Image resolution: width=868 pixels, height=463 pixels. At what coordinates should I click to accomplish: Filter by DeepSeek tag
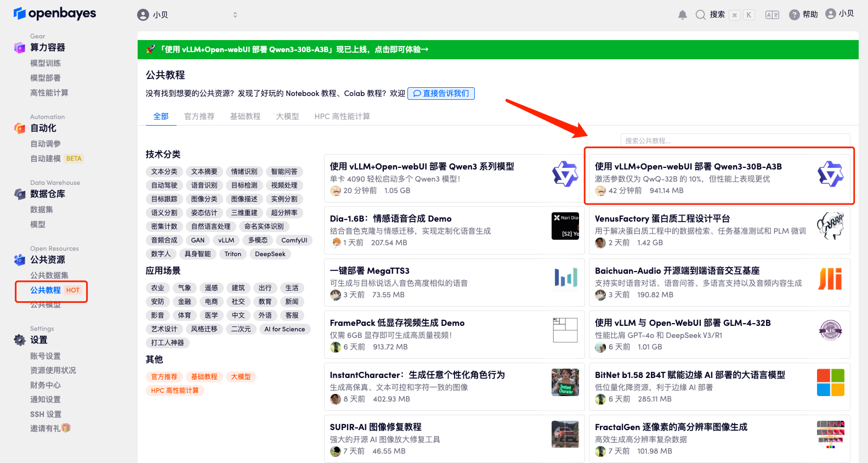tap(270, 254)
